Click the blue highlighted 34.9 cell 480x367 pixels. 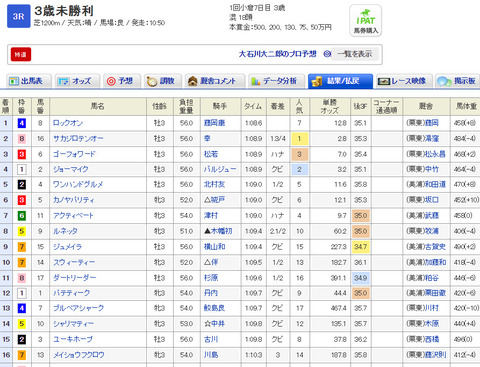click(x=361, y=278)
